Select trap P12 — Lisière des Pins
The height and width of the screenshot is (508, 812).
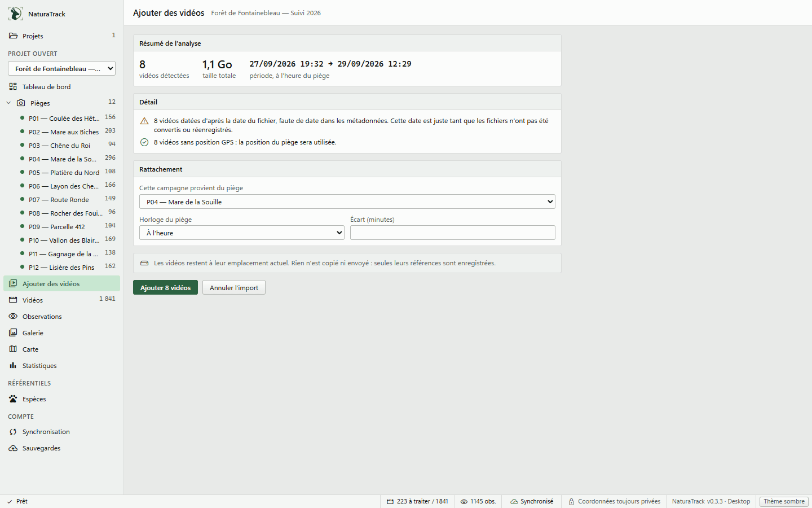click(x=61, y=267)
